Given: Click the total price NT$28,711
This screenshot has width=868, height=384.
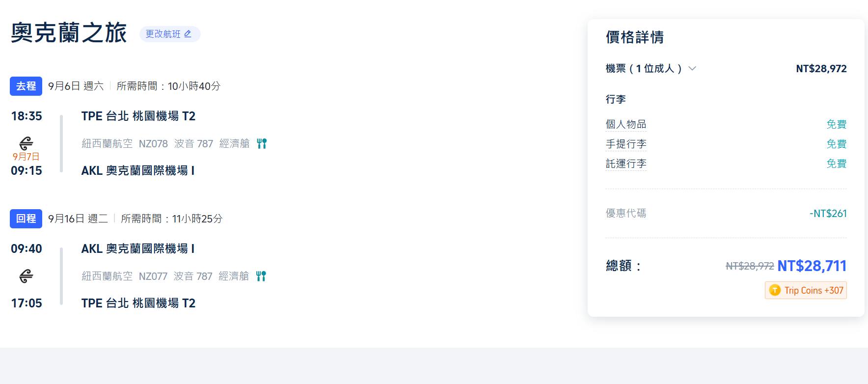Looking at the screenshot, I should 812,266.
